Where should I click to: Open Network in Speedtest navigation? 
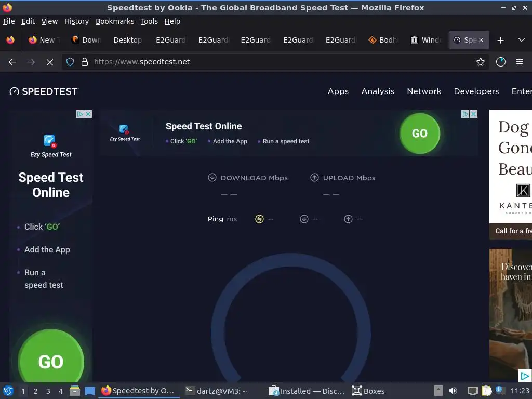pyautogui.click(x=424, y=91)
